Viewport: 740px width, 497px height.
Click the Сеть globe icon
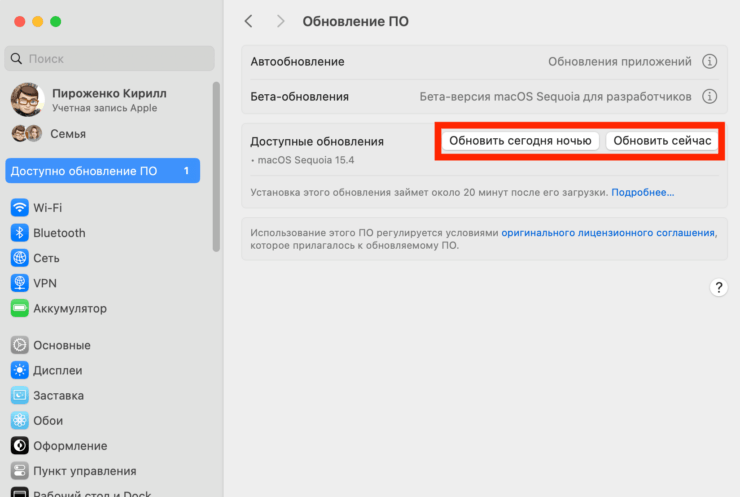[19, 258]
